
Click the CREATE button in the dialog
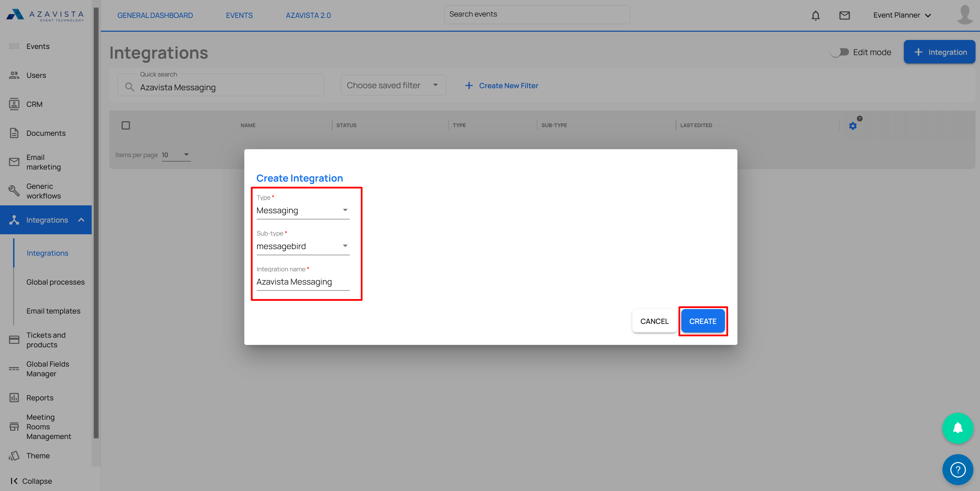[703, 321]
